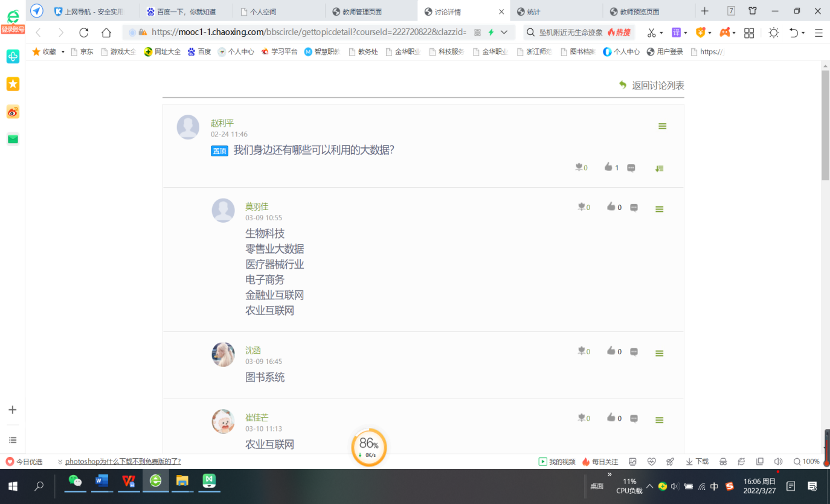
Task: Click 返回讨论列表 link
Action: pos(657,86)
